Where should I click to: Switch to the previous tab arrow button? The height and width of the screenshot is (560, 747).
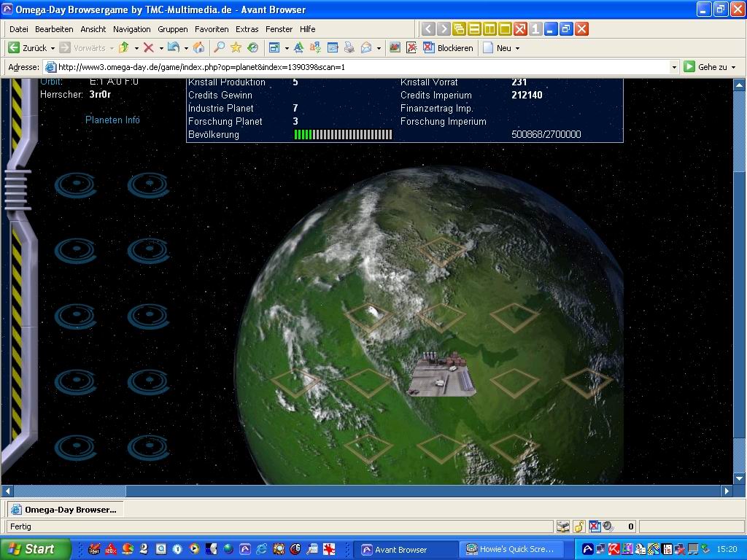tap(428, 29)
